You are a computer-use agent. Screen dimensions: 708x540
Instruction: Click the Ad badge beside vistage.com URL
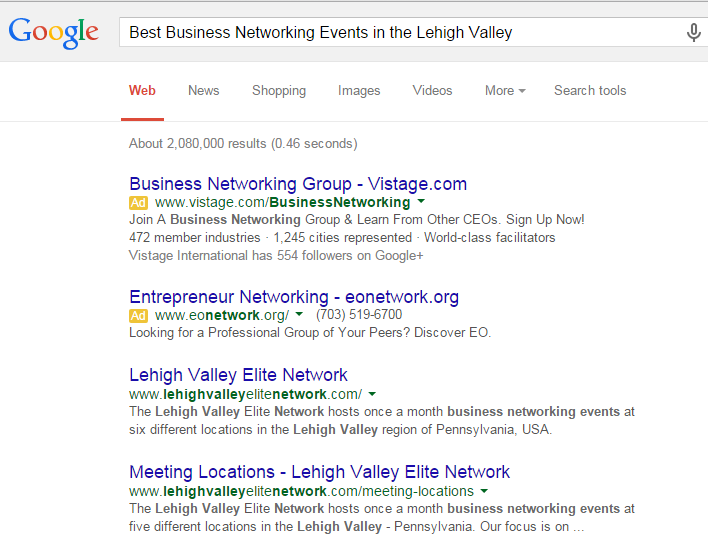pyautogui.click(x=138, y=203)
